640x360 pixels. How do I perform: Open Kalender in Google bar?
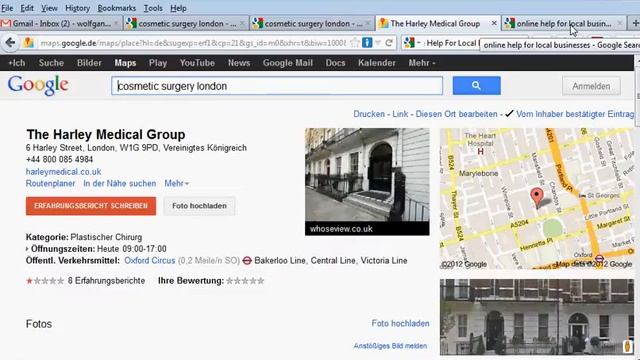pyautogui.click(x=377, y=63)
